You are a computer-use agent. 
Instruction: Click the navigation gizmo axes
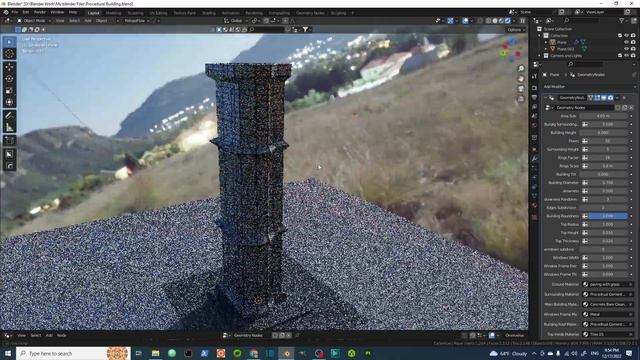click(x=510, y=49)
